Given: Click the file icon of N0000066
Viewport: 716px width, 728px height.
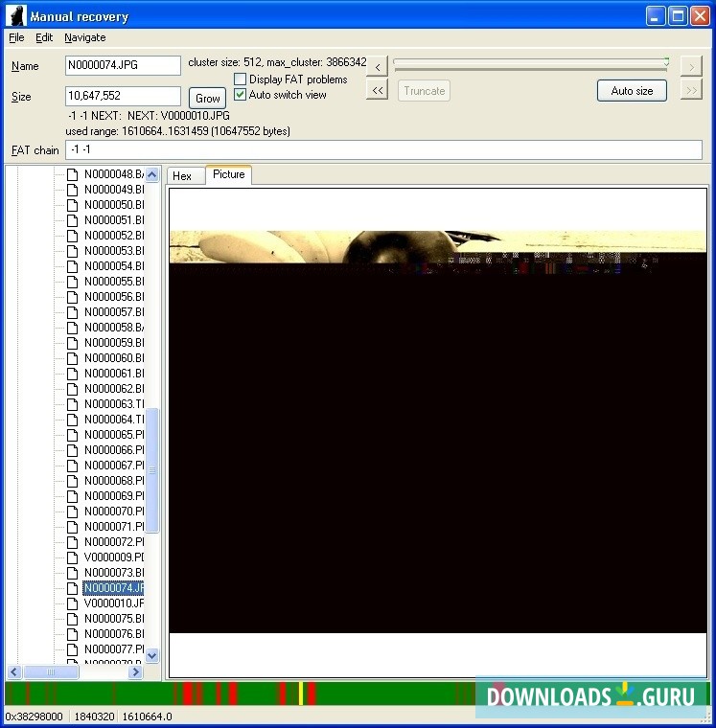Looking at the screenshot, I should pos(72,450).
